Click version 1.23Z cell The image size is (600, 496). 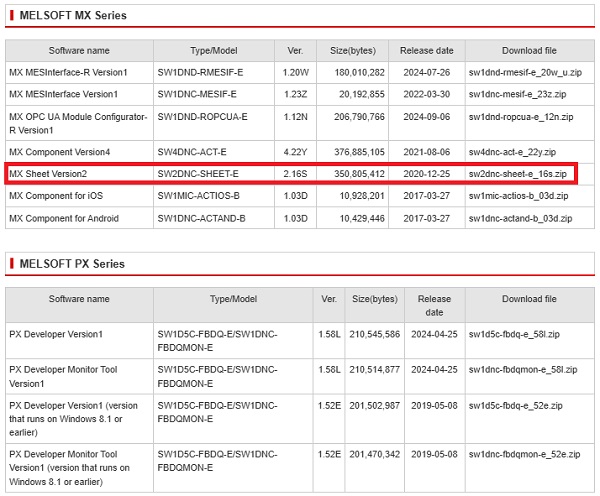click(295, 94)
